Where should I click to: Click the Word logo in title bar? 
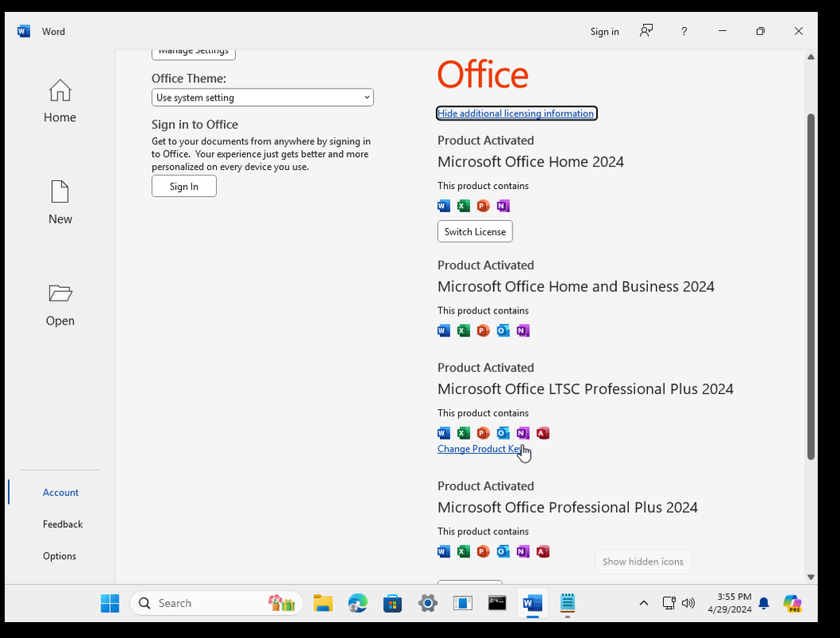point(24,31)
